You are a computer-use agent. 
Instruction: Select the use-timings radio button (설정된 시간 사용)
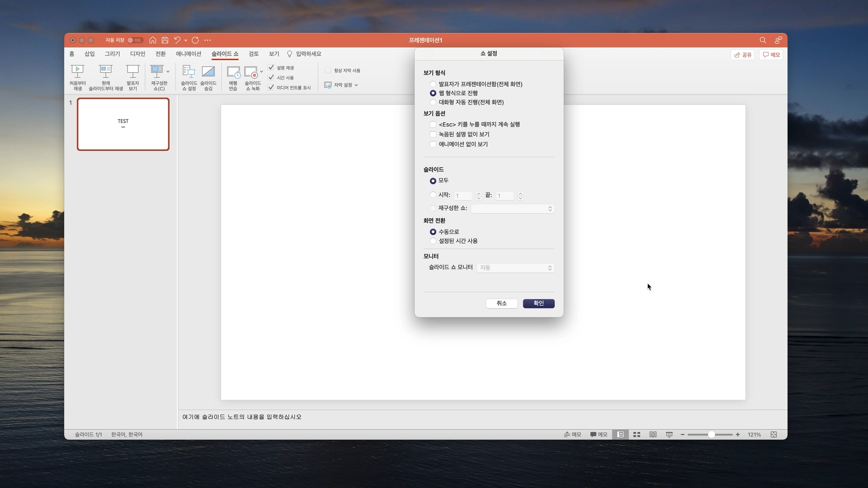(433, 241)
